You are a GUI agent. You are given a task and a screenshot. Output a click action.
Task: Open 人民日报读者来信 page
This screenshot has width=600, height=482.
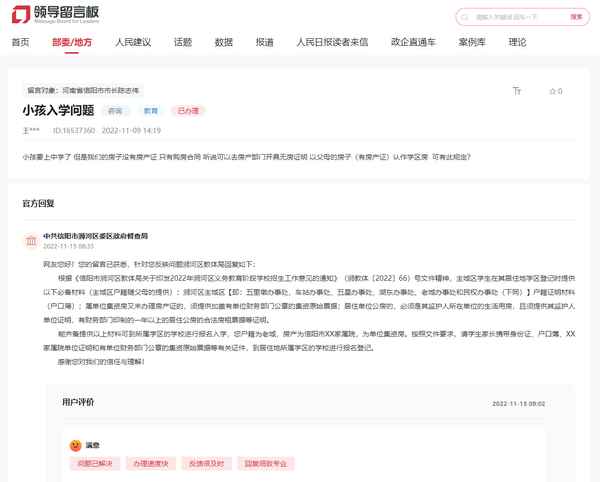click(332, 42)
